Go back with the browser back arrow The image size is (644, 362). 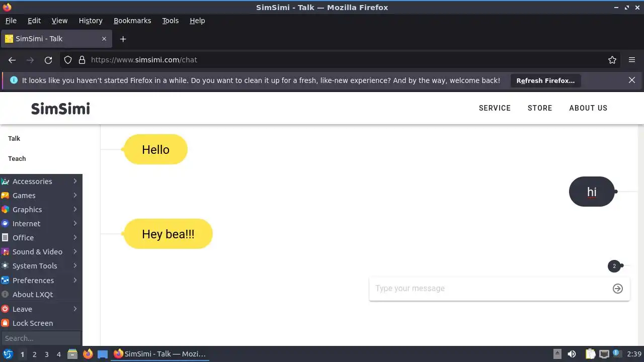click(12, 60)
